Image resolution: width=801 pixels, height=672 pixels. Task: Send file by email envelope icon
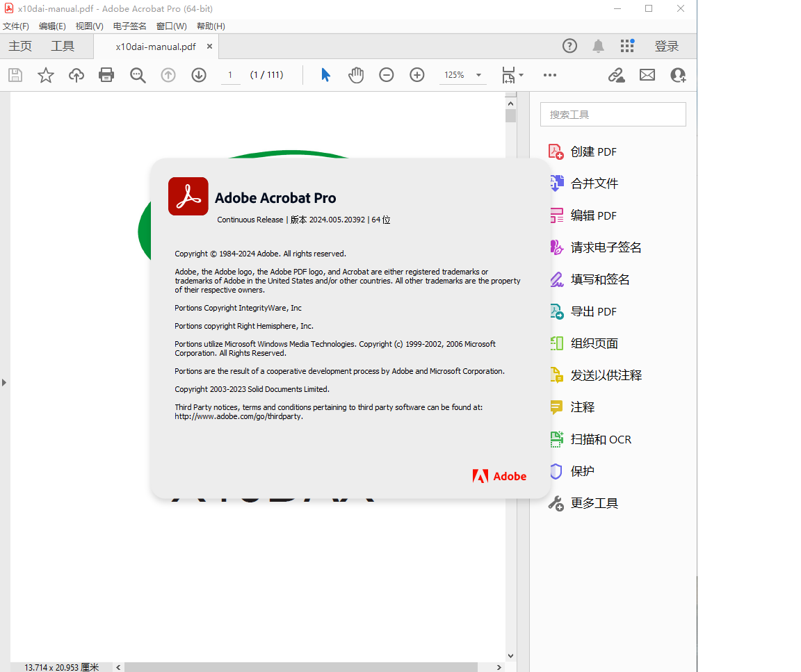(x=647, y=75)
